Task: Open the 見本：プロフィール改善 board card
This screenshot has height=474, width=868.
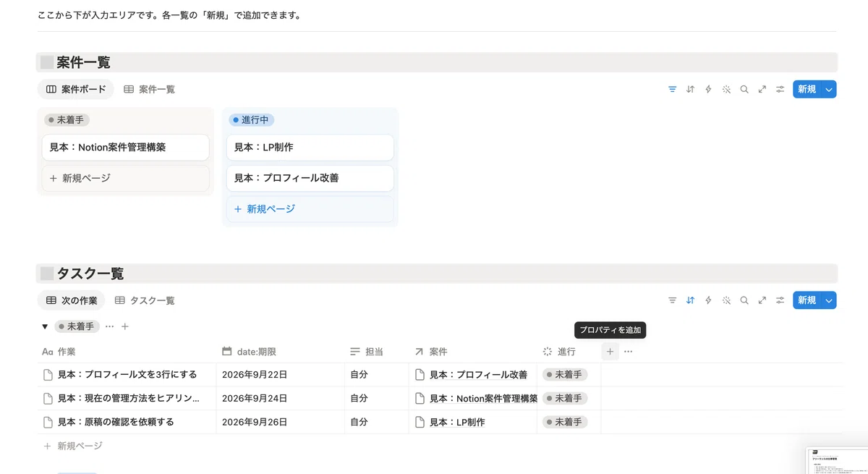Action: [310, 178]
